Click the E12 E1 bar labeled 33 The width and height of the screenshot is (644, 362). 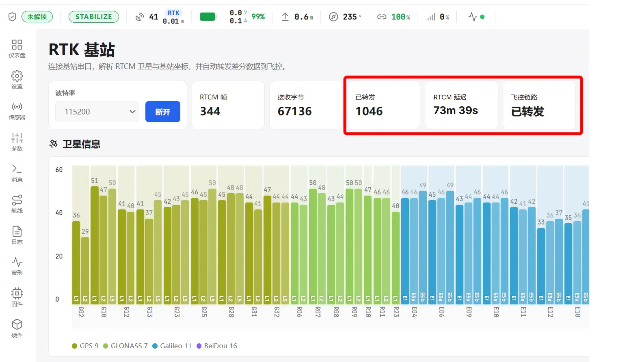pos(541,266)
